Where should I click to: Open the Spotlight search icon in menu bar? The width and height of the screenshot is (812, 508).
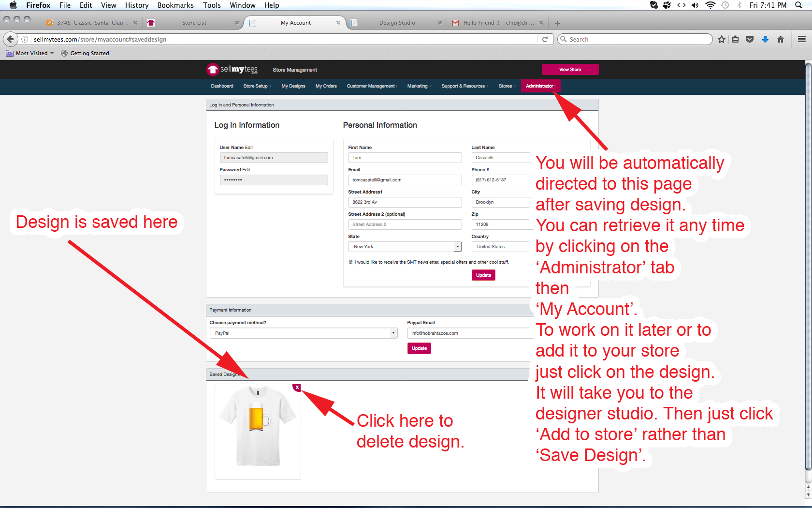tap(798, 5)
